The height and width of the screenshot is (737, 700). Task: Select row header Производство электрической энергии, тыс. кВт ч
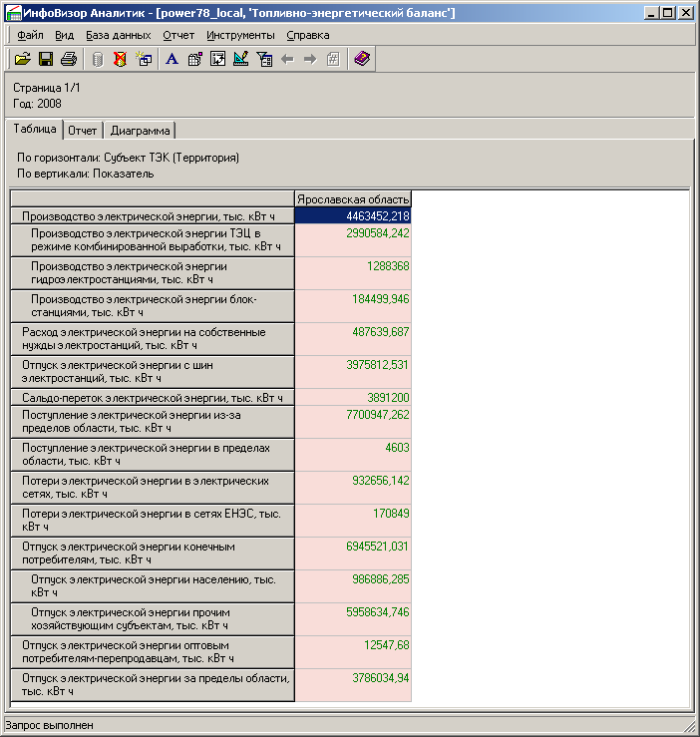pos(153,216)
